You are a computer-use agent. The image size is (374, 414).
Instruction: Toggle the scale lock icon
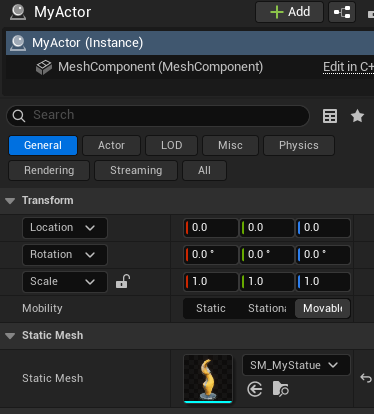click(123, 281)
